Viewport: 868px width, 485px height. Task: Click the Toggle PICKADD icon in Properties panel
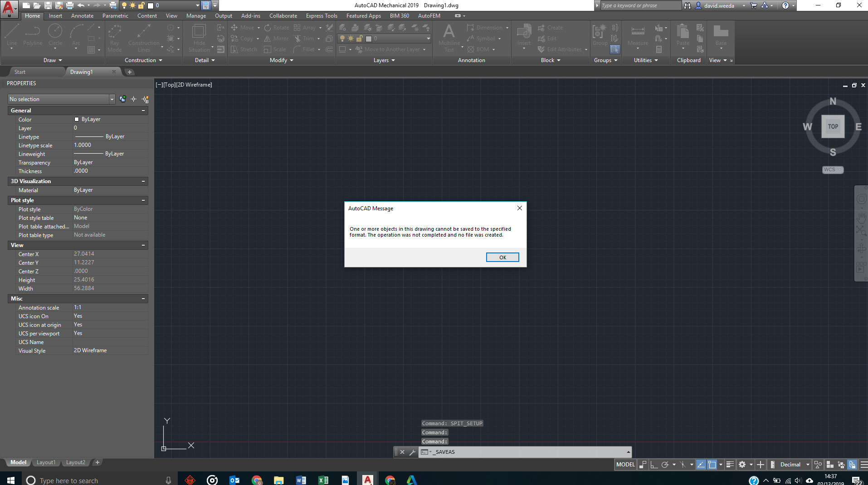122,99
